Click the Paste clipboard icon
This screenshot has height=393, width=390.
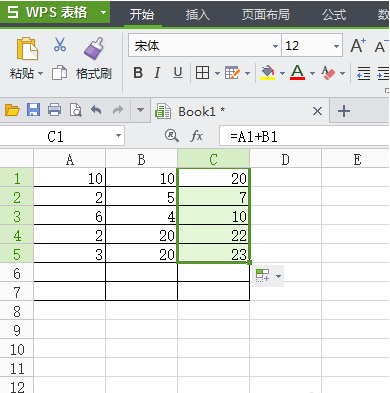tap(27, 49)
